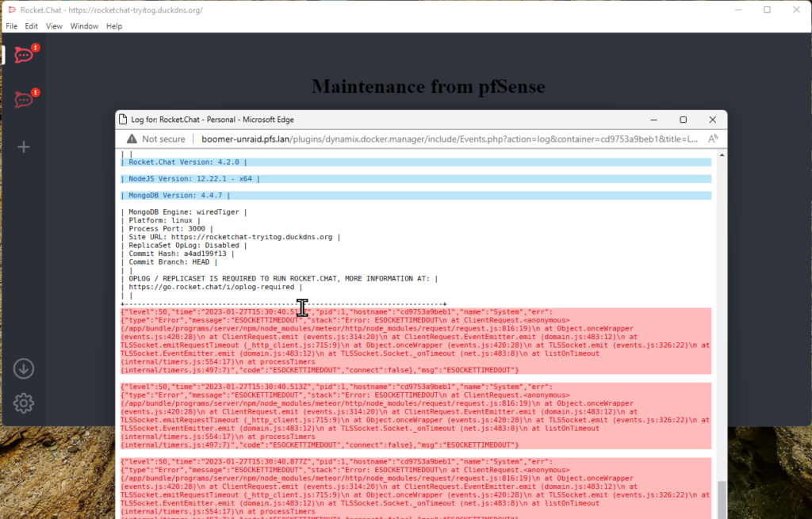
Task: Click the "NodeJS Version: 12.22.1 - x64" line
Action: point(416,178)
